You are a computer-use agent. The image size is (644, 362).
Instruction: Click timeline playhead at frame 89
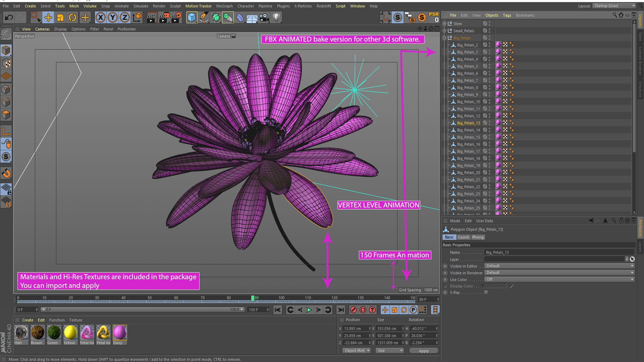253,298
